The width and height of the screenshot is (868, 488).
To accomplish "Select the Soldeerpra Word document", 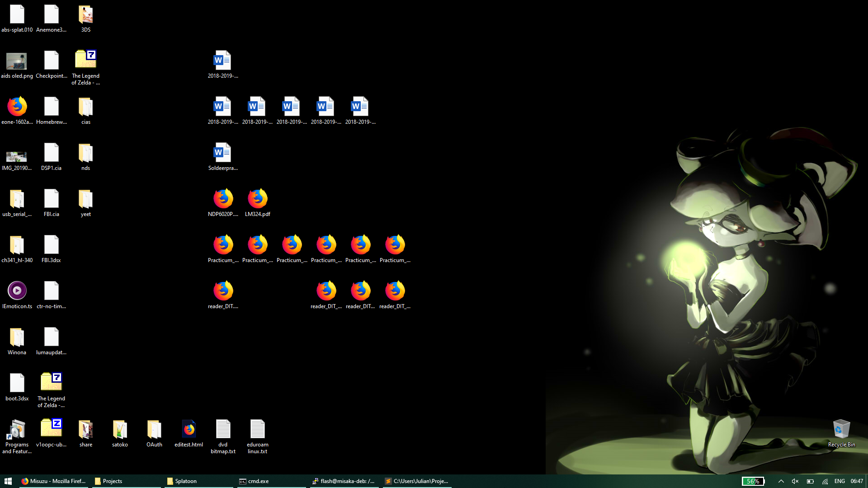I will [x=223, y=157].
